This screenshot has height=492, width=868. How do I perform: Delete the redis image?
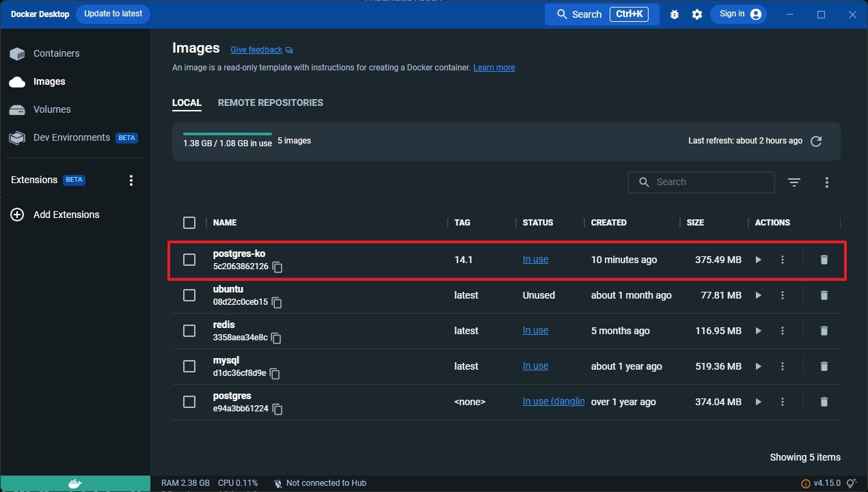[824, 331]
